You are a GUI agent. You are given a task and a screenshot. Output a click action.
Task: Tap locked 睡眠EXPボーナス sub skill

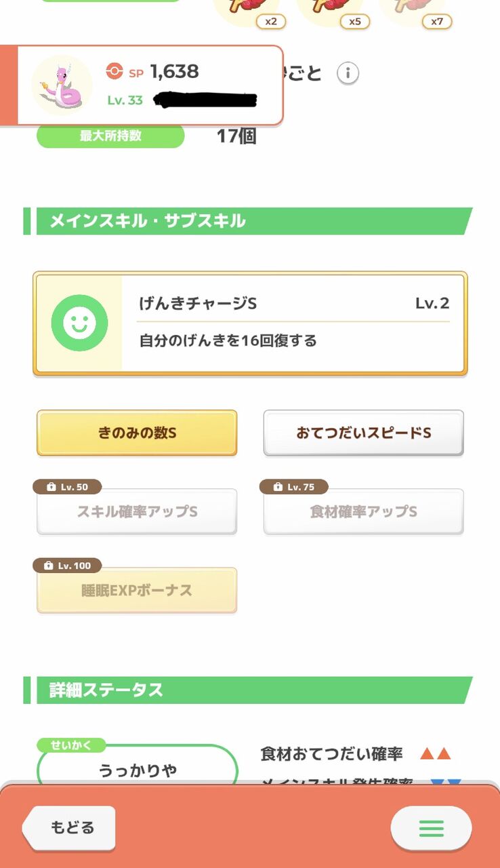137,591
